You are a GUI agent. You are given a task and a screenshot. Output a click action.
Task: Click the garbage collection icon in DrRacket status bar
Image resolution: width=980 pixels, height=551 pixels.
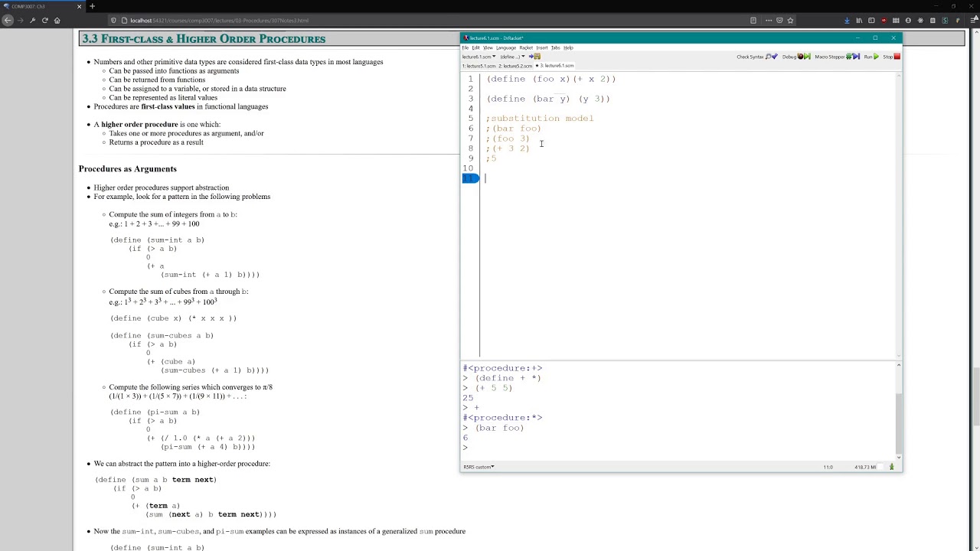(891, 467)
